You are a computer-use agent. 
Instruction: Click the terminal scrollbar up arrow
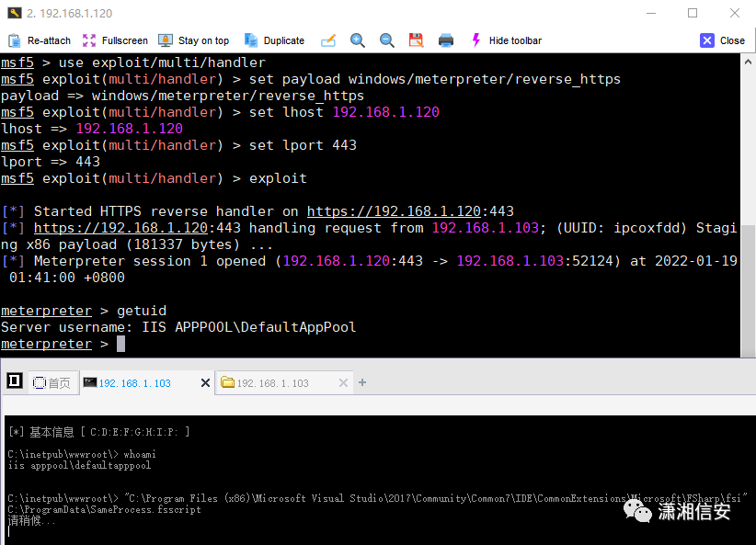click(748, 62)
